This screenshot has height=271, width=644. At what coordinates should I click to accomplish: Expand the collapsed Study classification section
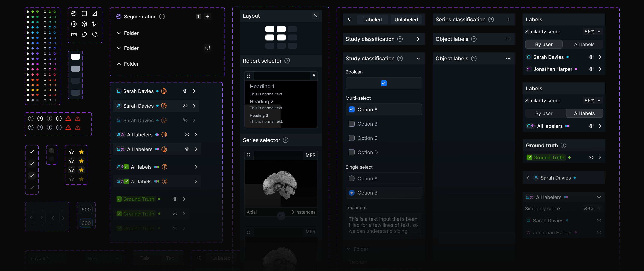click(418, 39)
